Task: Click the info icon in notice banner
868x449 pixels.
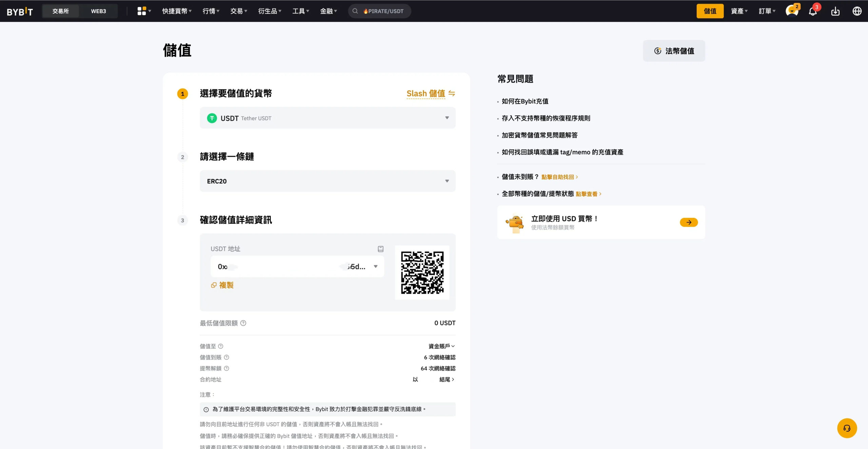Action: tap(206, 409)
